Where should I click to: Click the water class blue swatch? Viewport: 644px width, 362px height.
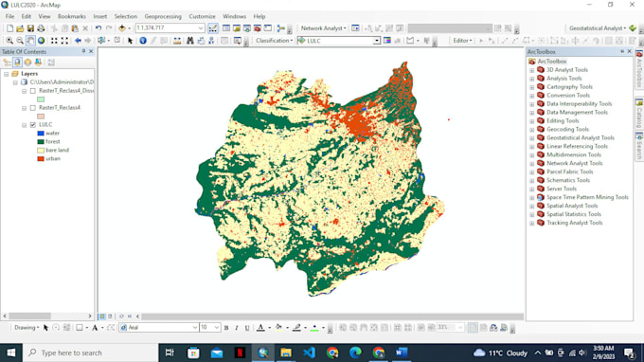[41, 134]
